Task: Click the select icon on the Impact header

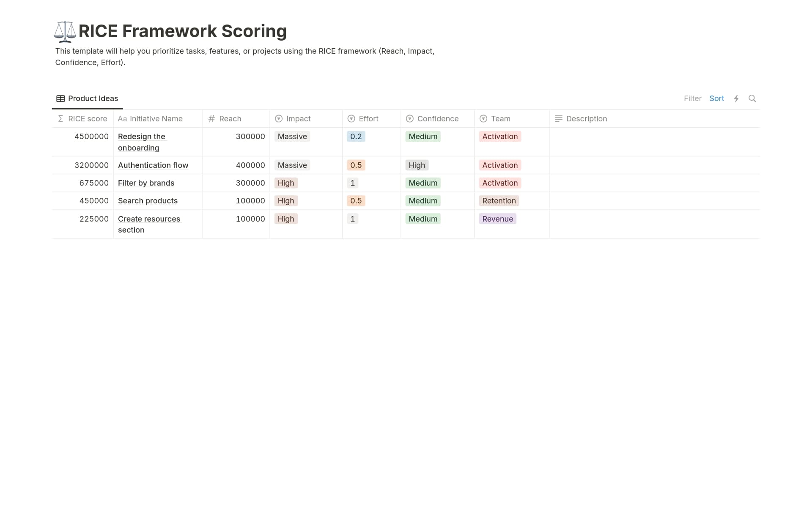Action: (278, 119)
